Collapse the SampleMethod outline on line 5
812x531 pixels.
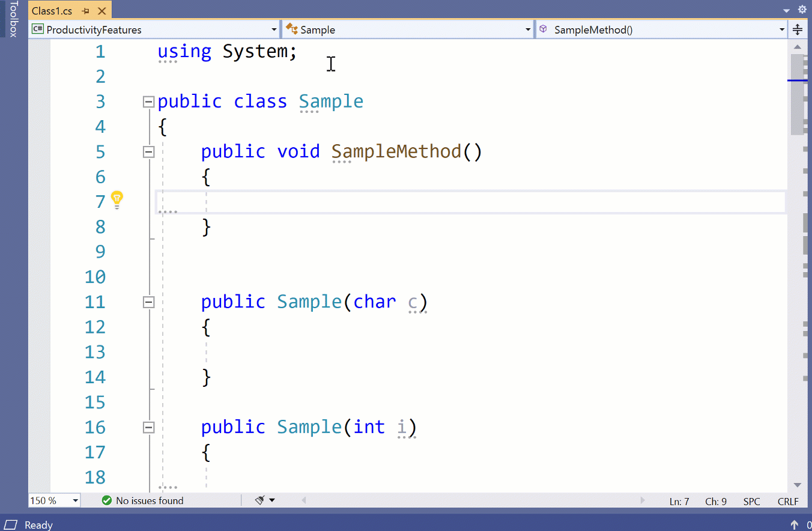148,151
